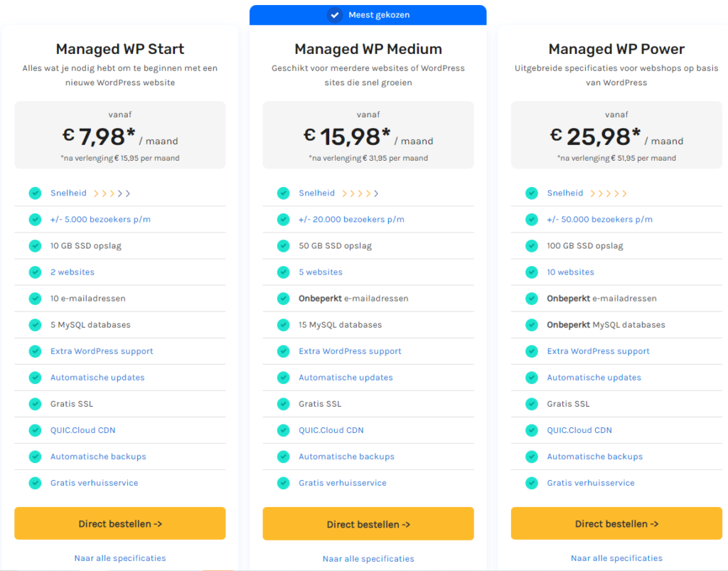
Task: Click checkmark next to 15 MySQL databases
Action: [x=283, y=325]
